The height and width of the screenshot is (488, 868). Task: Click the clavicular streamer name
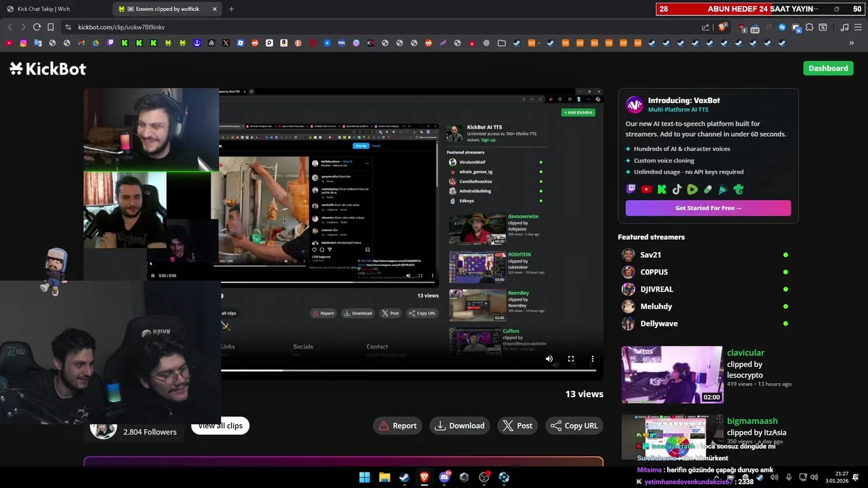[745, 352]
